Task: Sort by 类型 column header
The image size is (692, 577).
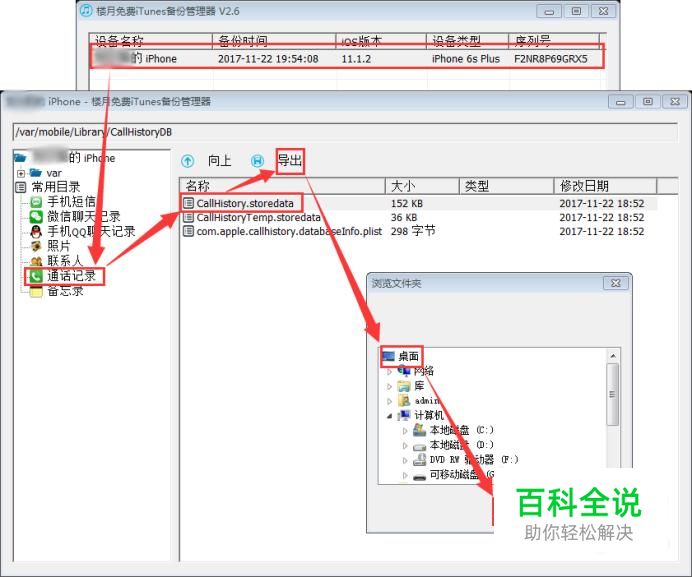Action: coord(507,186)
